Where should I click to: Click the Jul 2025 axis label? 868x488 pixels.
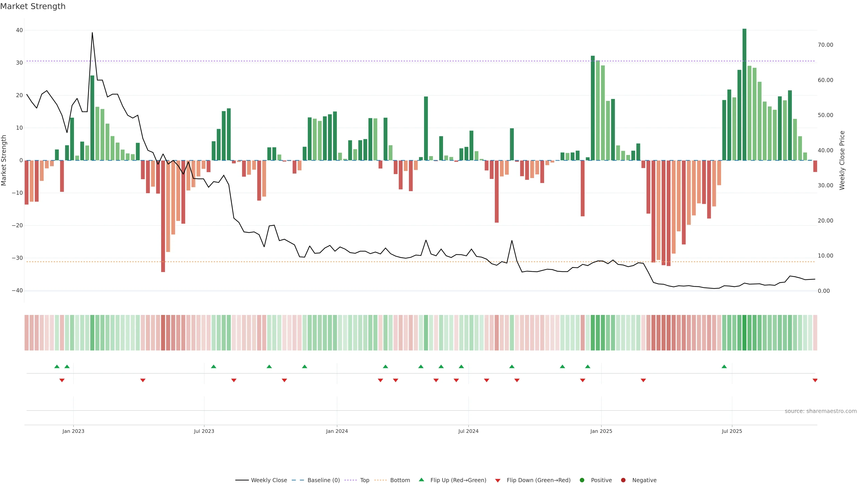732,431
